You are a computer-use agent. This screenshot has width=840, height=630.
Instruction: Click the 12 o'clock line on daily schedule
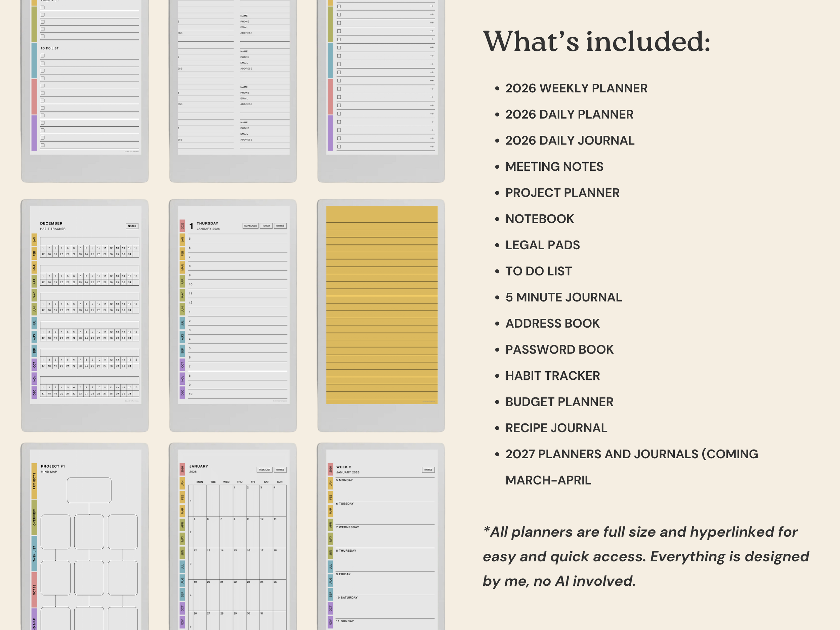point(237,303)
